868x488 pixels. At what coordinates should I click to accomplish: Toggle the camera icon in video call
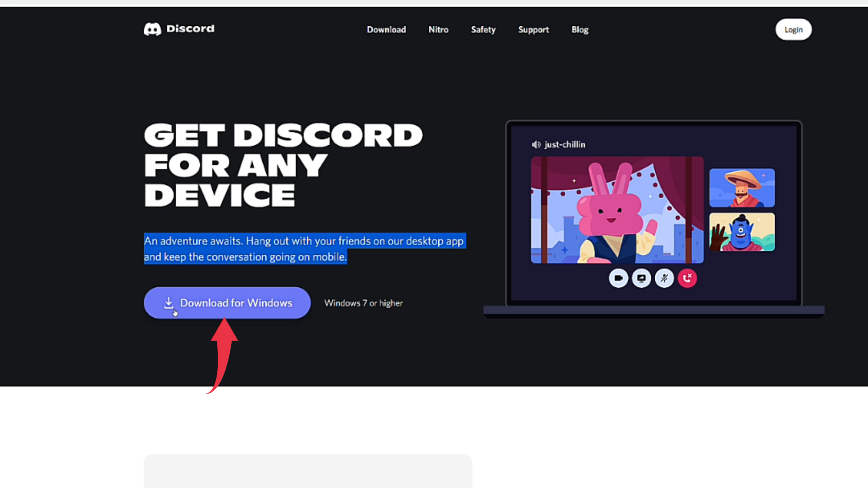pyautogui.click(x=619, y=278)
